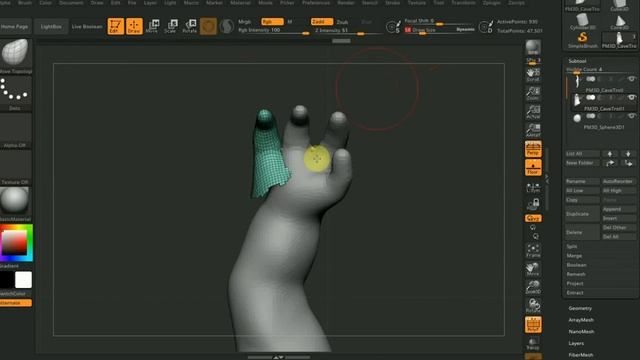Toggle the Qvz symmetry button
Screen dimensions: 640x360
click(x=533, y=218)
